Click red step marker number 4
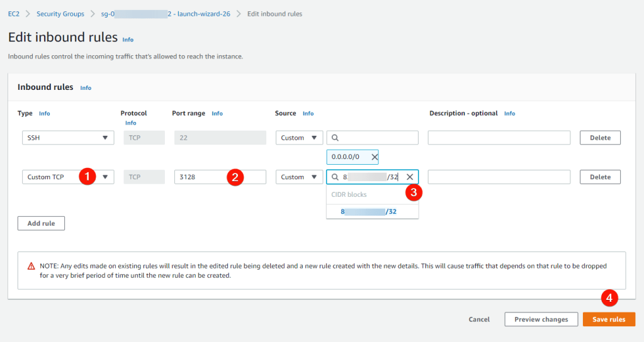Image resolution: width=644 pixels, height=342 pixels. pyautogui.click(x=609, y=297)
